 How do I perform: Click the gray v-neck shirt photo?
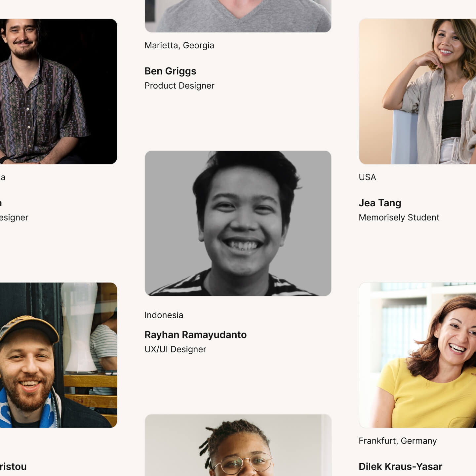coord(238,16)
